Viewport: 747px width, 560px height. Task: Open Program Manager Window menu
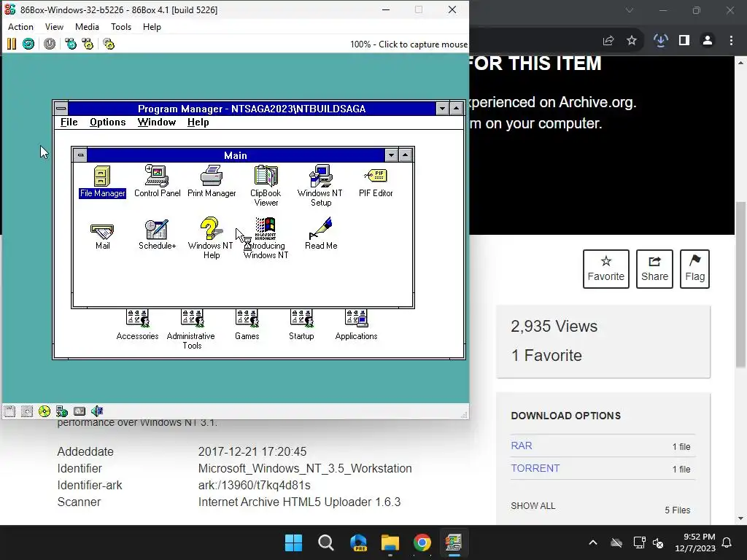coord(157,122)
